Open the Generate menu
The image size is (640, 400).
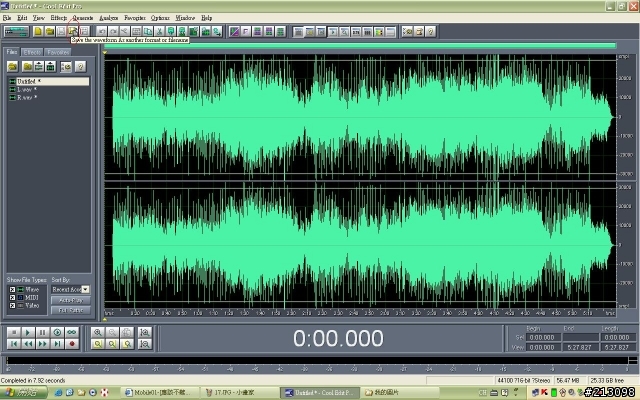point(83,18)
